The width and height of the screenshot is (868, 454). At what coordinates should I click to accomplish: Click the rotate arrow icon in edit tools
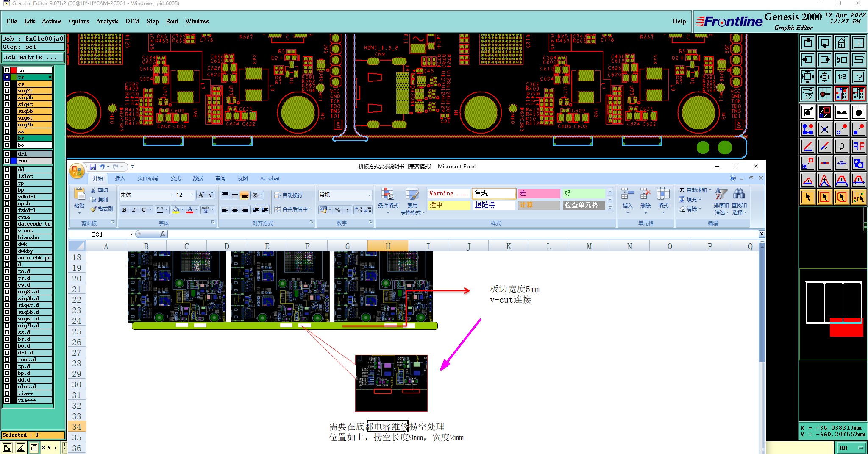tap(841, 146)
